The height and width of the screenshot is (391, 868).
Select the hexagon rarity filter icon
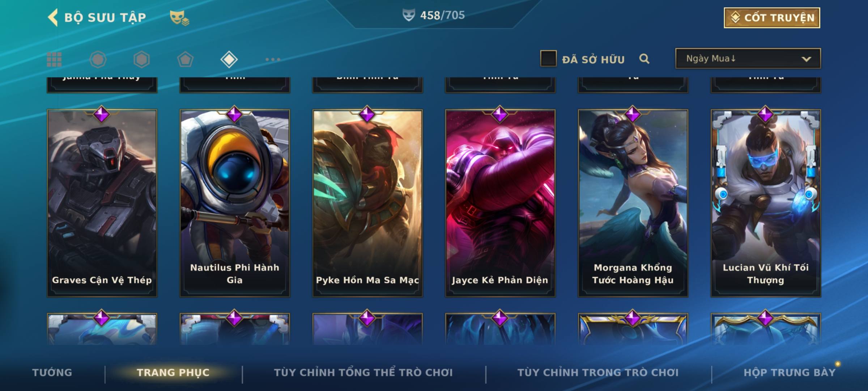pos(141,59)
